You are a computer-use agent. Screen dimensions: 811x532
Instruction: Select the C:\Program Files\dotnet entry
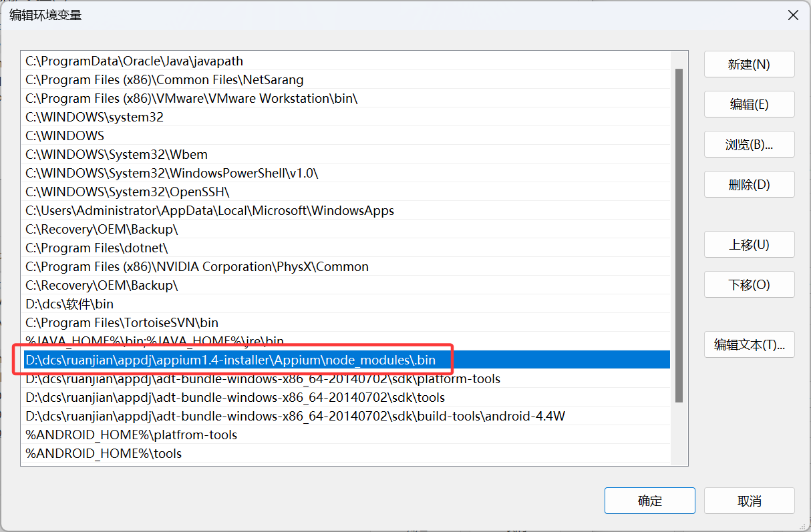click(345, 248)
